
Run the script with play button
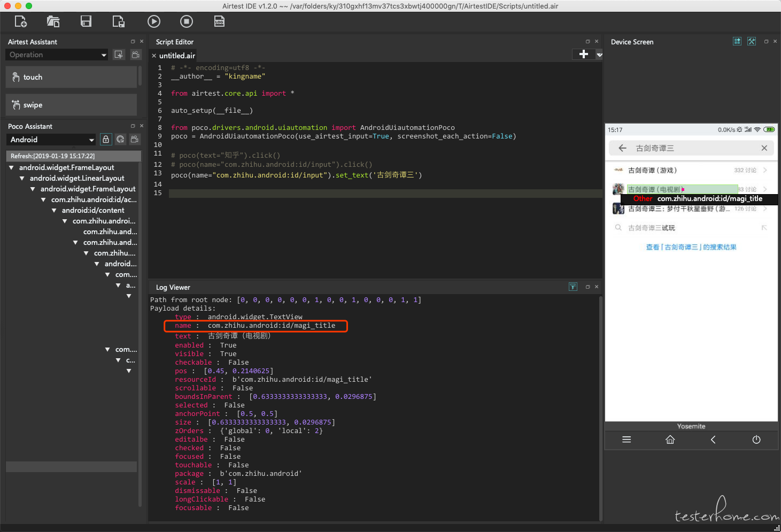pos(154,21)
